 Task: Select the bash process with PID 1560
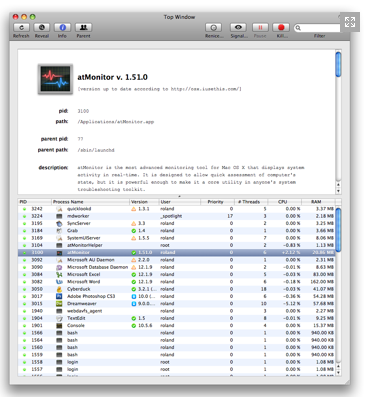click(x=177, y=347)
